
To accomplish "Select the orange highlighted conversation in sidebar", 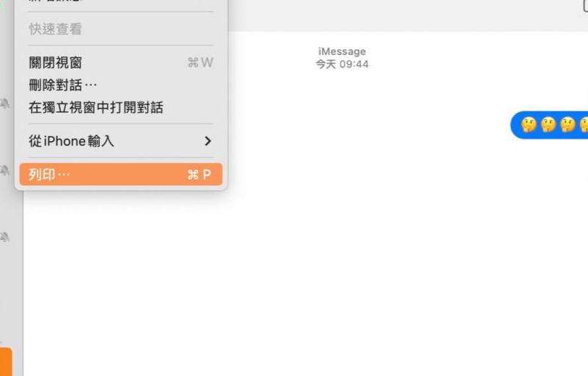I will (6, 362).
